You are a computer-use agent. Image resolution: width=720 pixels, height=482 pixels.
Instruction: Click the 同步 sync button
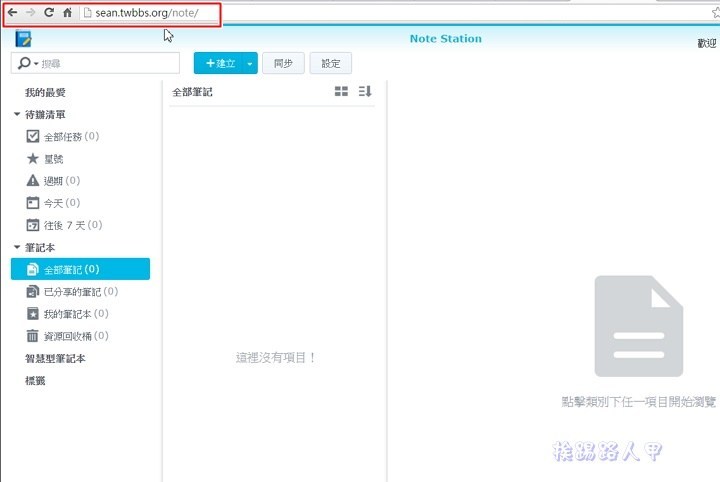click(x=283, y=63)
